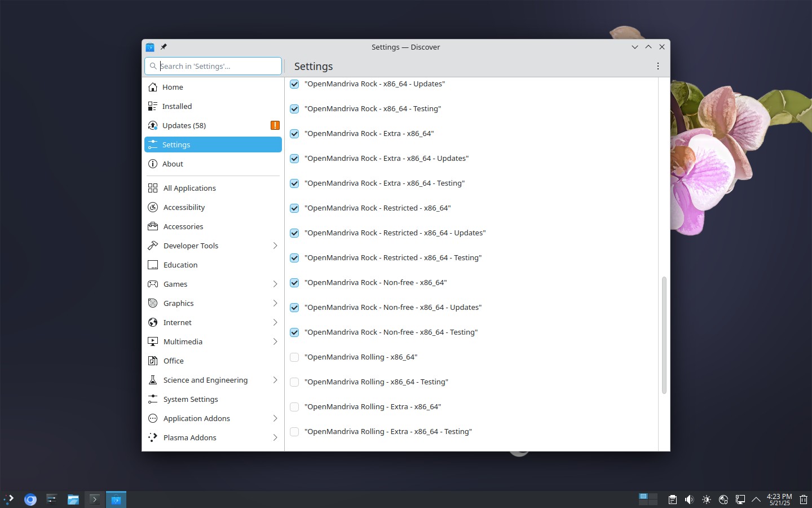Click the Games controller icon
This screenshot has height=508, width=812.
pyautogui.click(x=153, y=284)
